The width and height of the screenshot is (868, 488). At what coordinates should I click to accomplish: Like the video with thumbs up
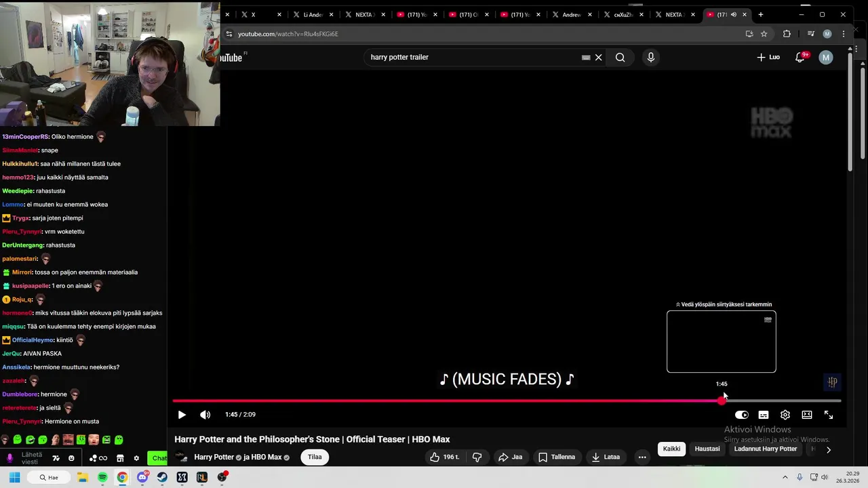point(444,457)
